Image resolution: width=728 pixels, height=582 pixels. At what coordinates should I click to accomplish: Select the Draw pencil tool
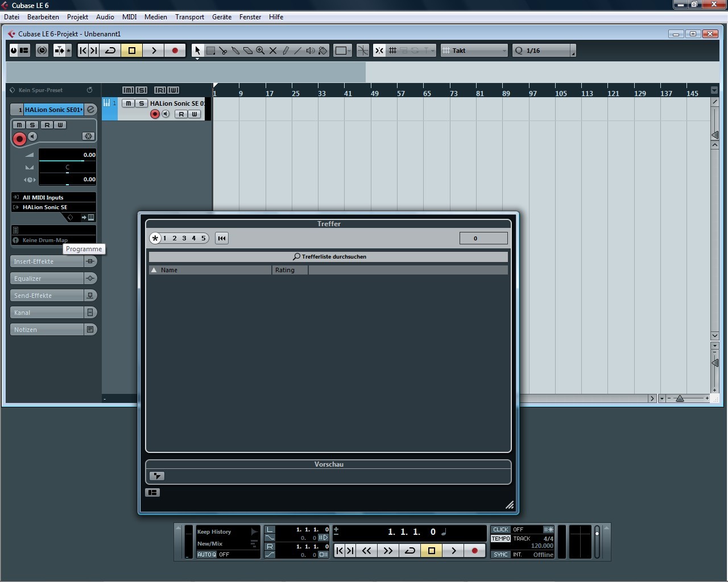[x=286, y=51]
